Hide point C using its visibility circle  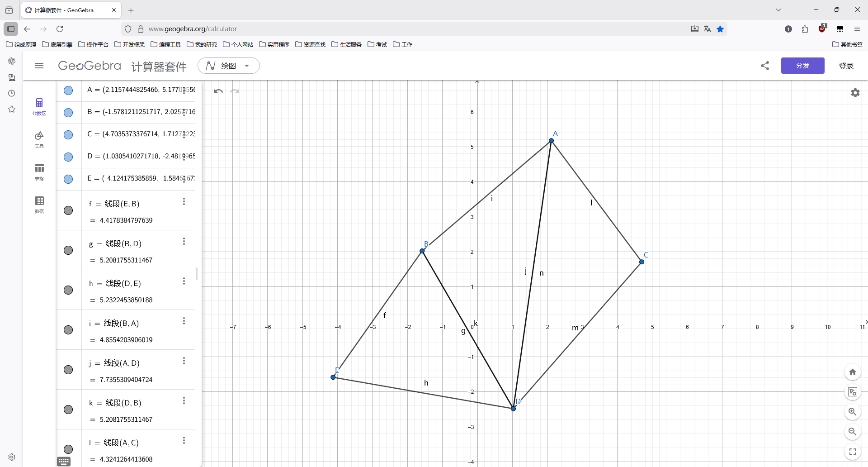68,135
